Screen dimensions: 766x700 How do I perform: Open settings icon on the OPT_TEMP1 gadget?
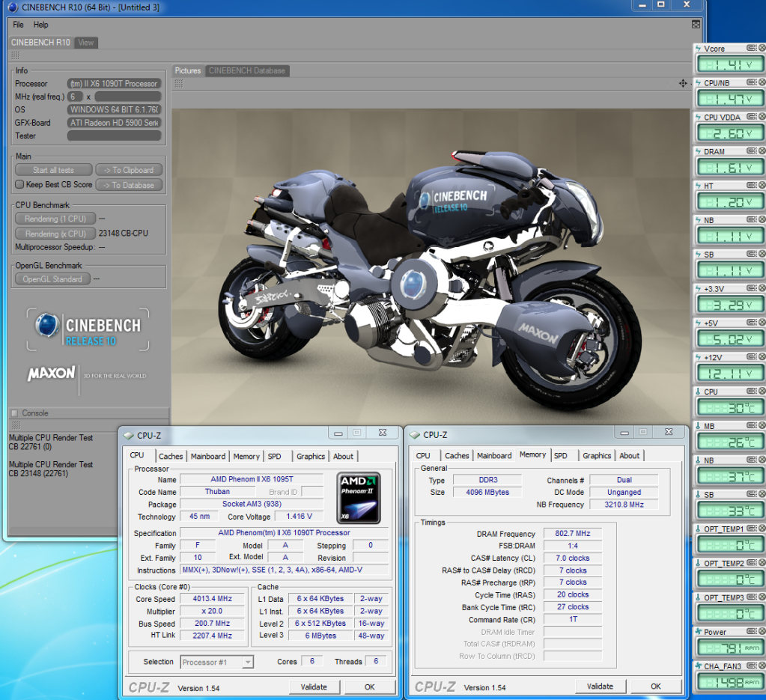point(751,528)
